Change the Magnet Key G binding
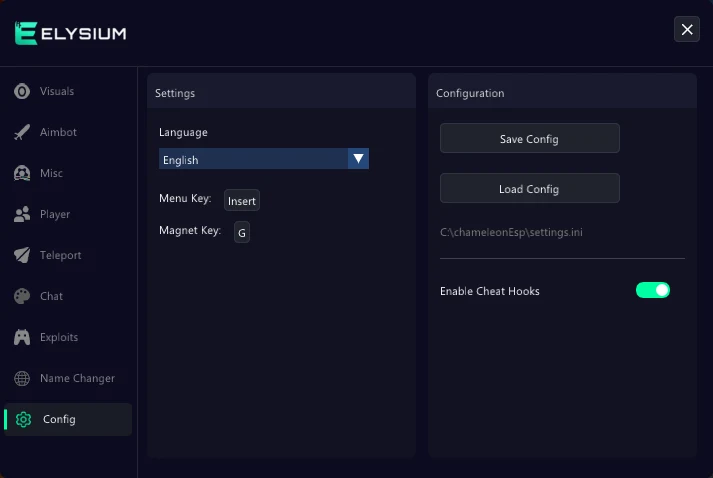This screenshot has height=478, width=713. (x=242, y=232)
